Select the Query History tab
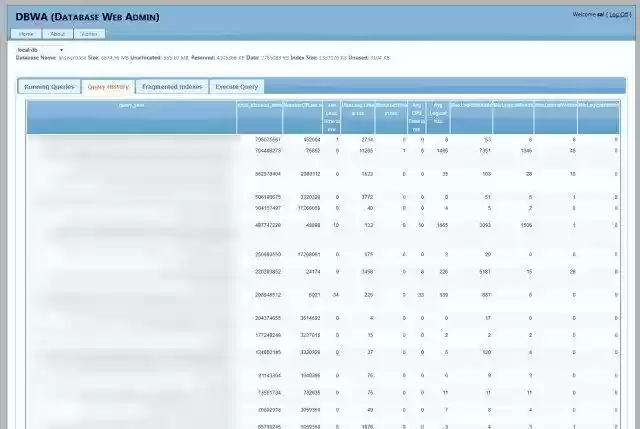This screenshot has width=640, height=429. [x=108, y=87]
